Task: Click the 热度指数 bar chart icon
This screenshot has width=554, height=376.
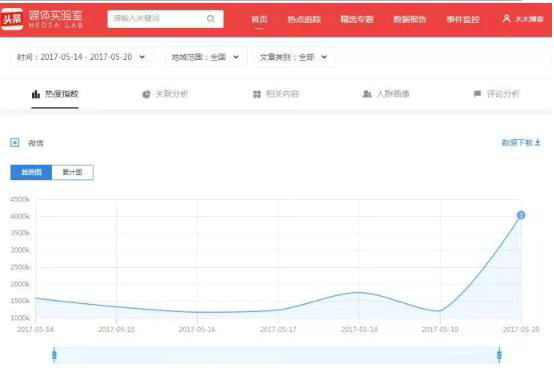Action: [36, 94]
